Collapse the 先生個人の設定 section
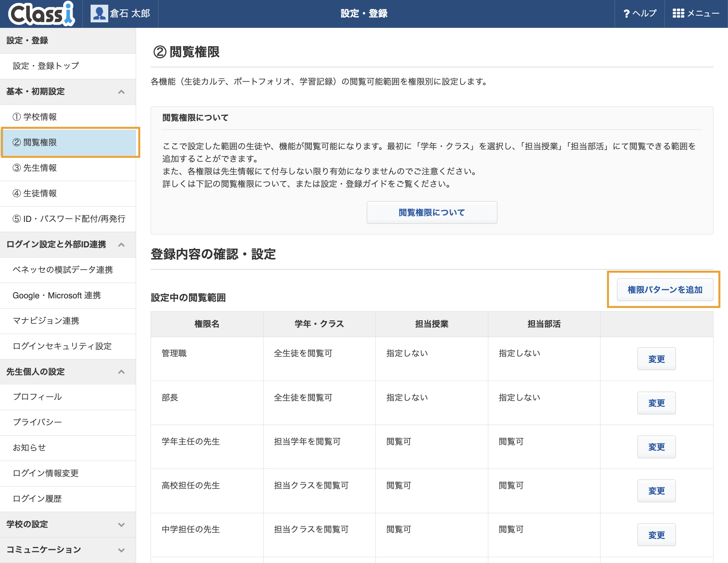The image size is (728, 563). pos(68,372)
